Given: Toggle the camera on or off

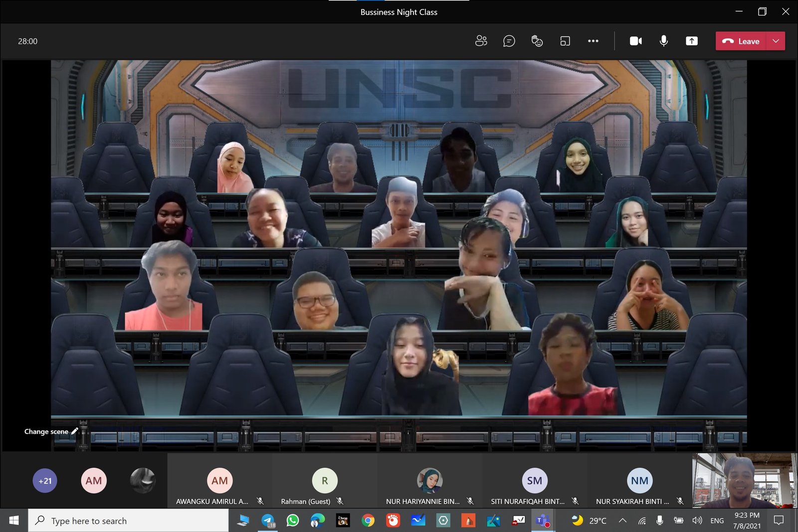Looking at the screenshot, I should pos(636,41).
